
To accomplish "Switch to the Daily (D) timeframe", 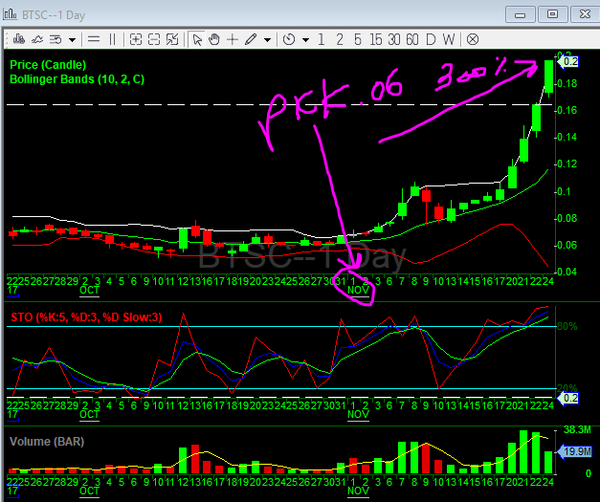I will [x=431, y=39].
